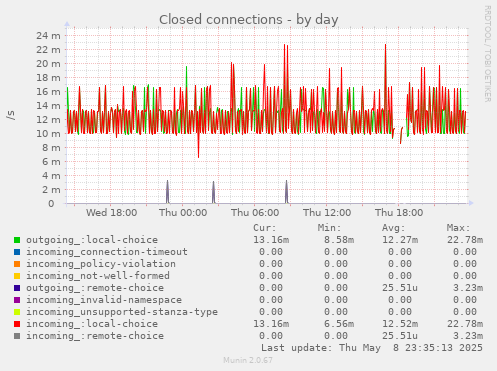Click the incoming_not-well-formed legend label
This screenshot has width=497, height=371.
pos(98,276)
